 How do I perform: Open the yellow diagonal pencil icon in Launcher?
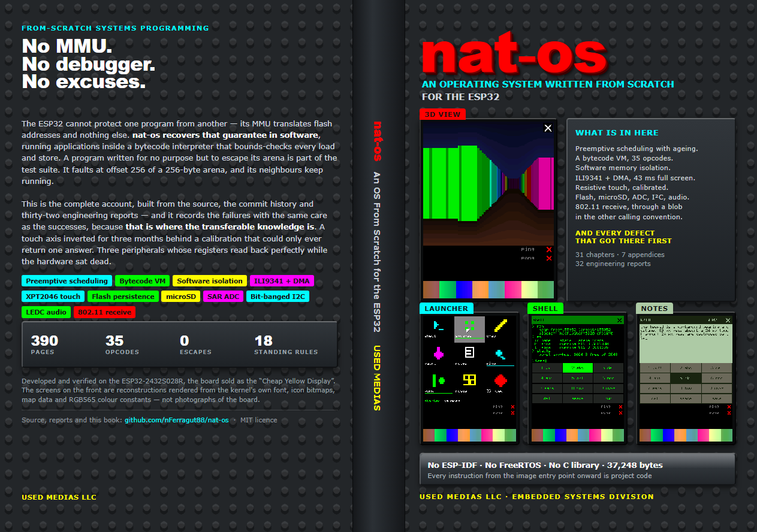tap(500, 327)
